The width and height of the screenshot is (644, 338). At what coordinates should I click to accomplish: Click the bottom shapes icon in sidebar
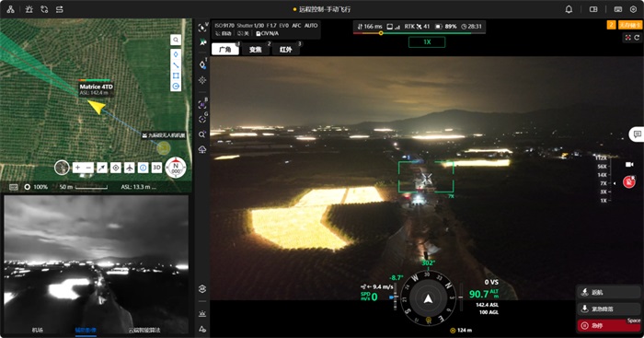202,329
